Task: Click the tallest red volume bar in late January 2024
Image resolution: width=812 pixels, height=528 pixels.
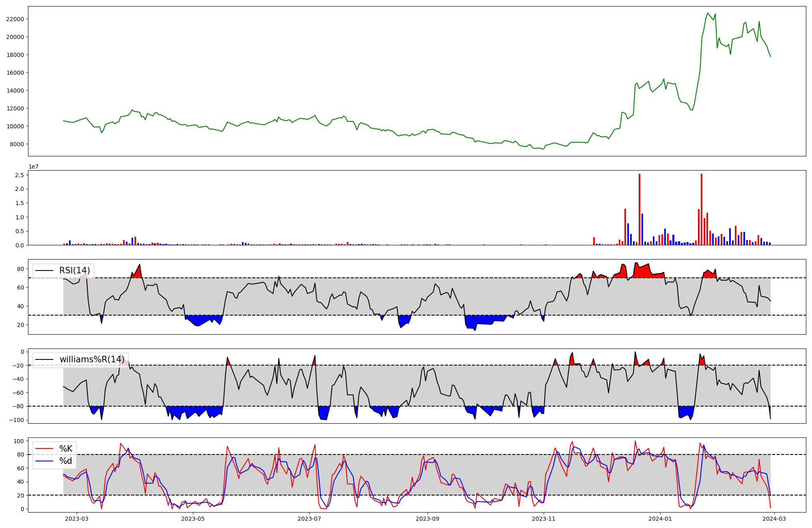Action: point(702,209)
